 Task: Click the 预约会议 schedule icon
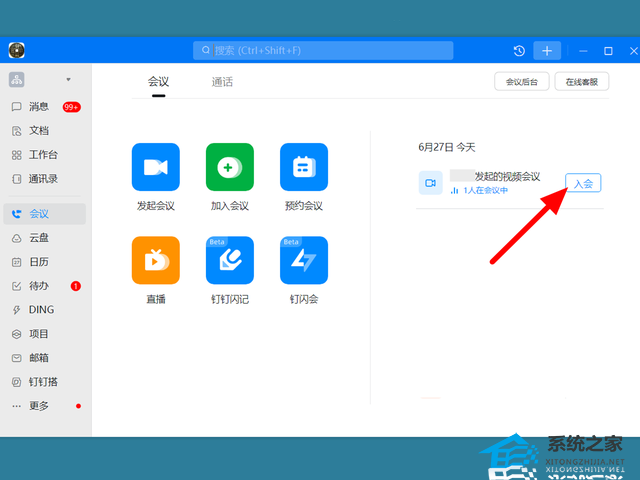(304, 167)
